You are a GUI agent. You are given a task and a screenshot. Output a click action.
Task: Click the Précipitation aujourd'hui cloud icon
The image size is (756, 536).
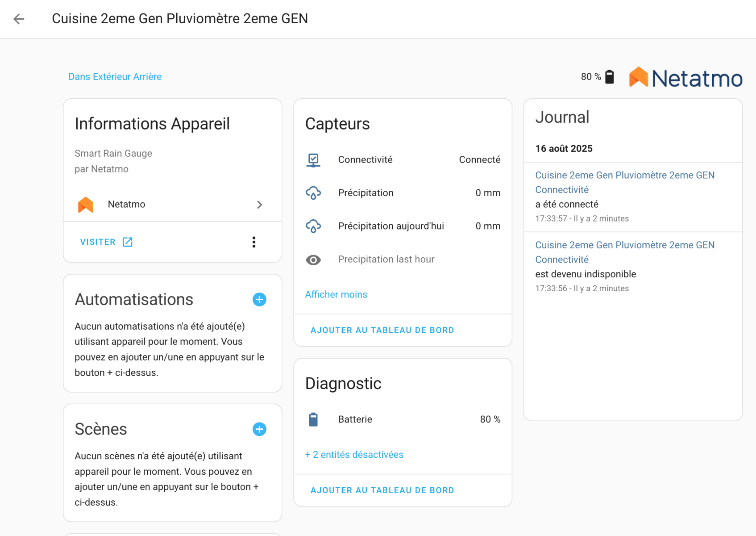pyautogui.click(x=313, y=226)
